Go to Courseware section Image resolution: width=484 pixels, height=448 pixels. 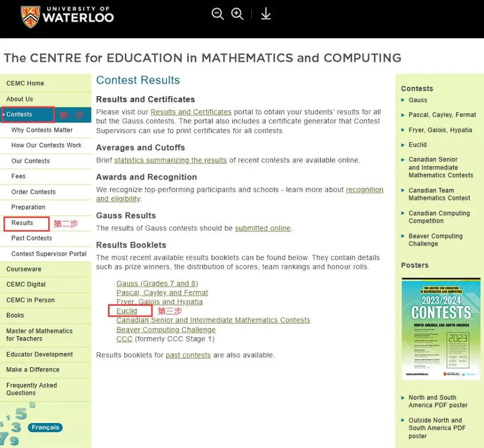point(24,269)
